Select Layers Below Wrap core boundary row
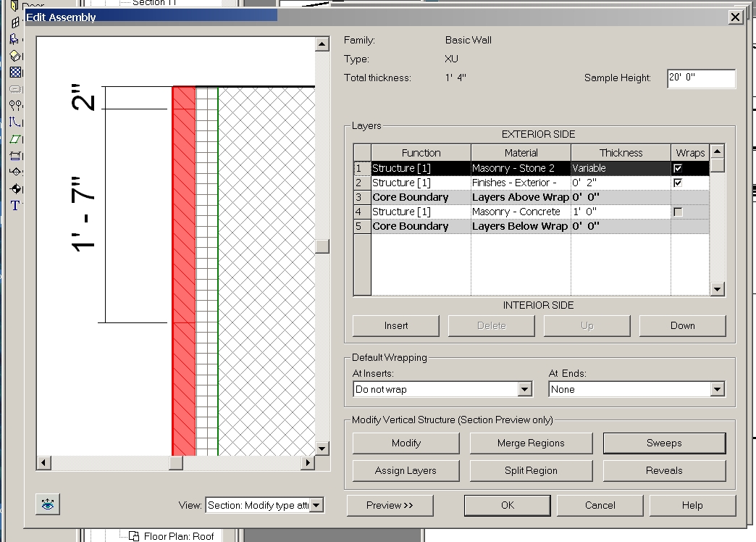Viewport: 756px width, 542px height. coord(532,226)
